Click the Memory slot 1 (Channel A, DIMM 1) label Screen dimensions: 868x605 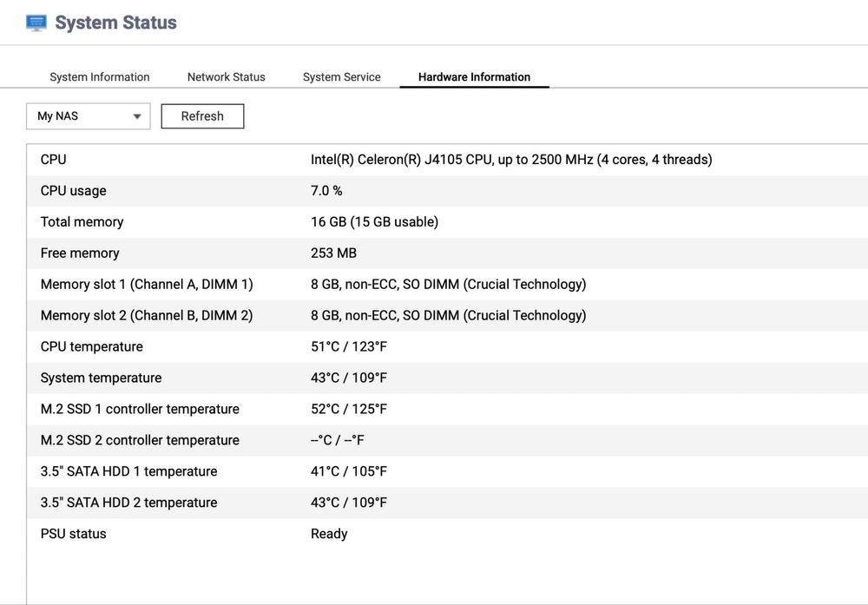(147, 285)
